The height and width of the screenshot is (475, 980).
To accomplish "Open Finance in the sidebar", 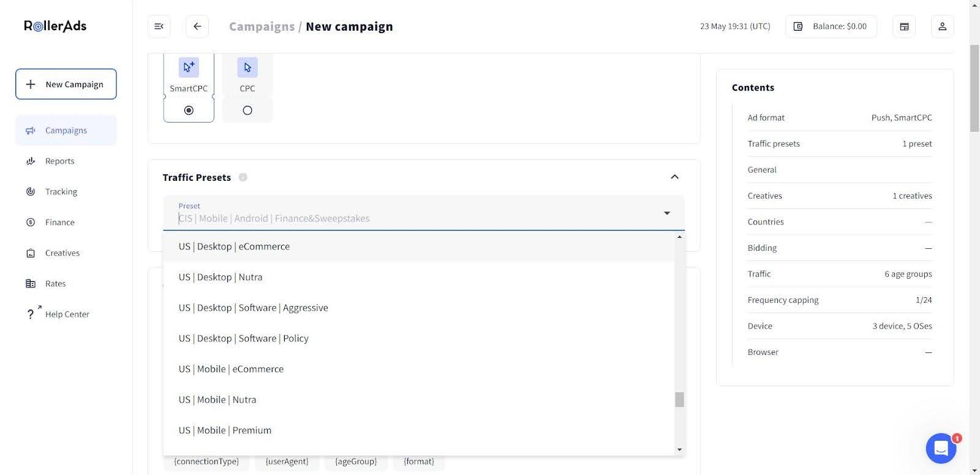I will pyautogui.click(x=60, y=222).
